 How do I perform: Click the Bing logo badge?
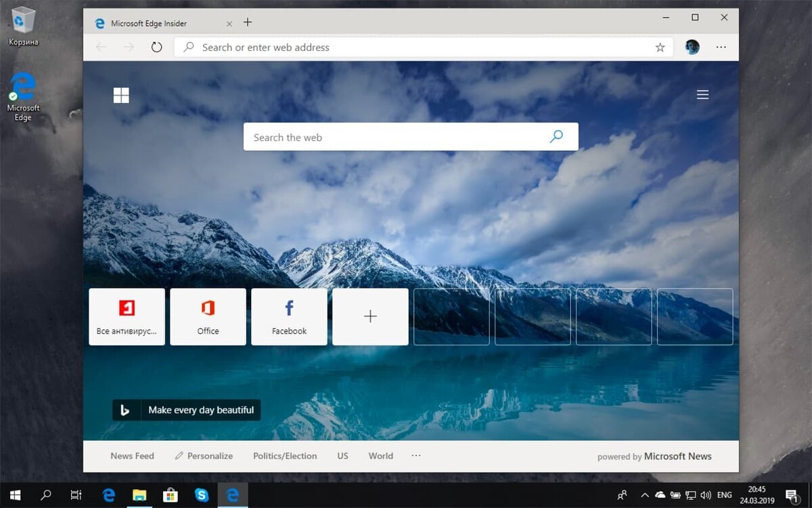(x=125, y=410)
